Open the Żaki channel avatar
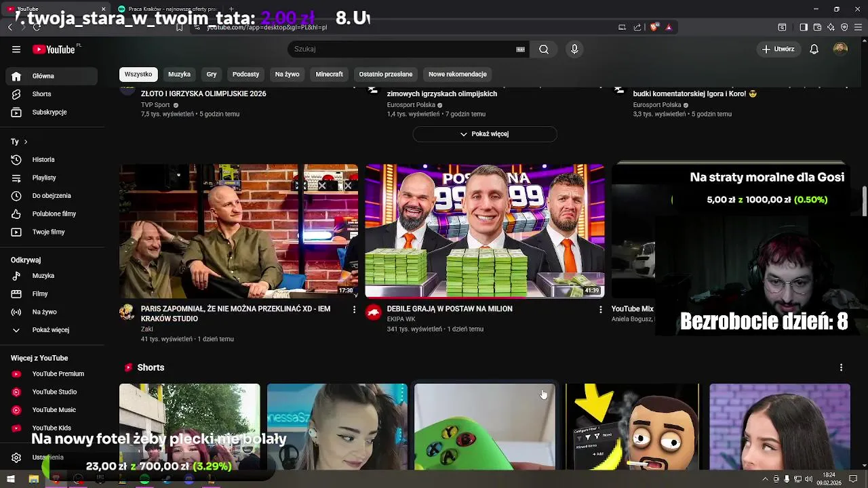The height and width of the screenshot is (488, 868). [x=127, y=312]
